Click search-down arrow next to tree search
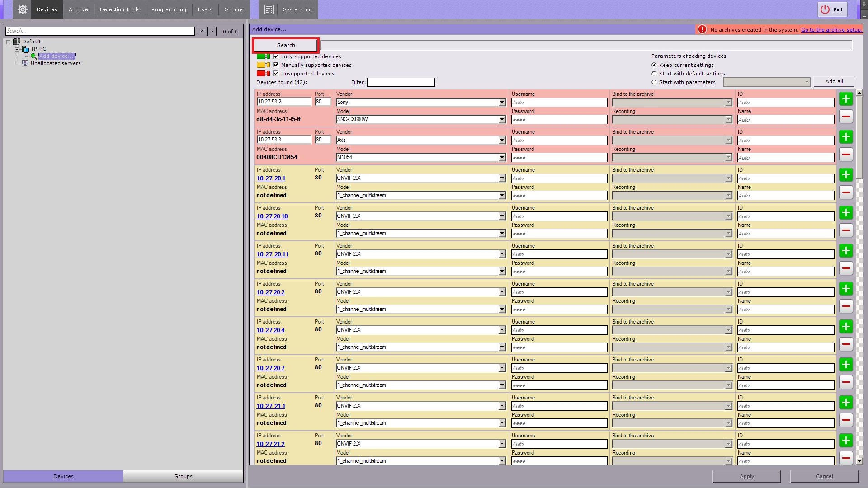 point(212,31)
